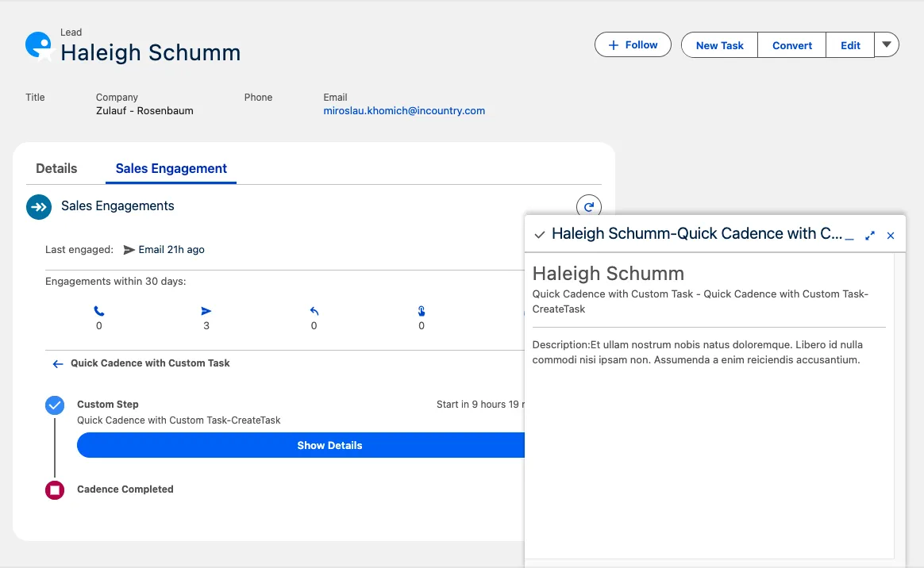Viewport: 924px width, 568px height.
Task: Click the Cadence Completed stop marker
Action: pyautogui.click(x=55, y=490)
